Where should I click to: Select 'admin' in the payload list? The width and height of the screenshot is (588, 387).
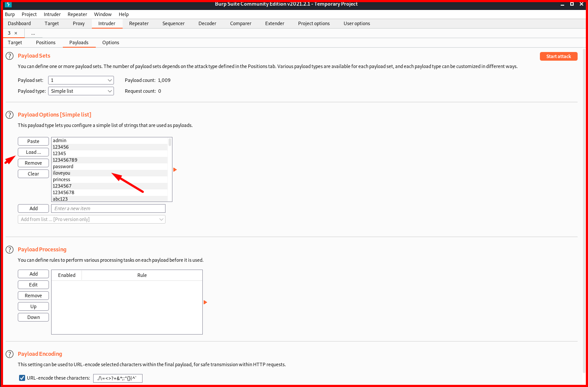click(x=110, y=140)
